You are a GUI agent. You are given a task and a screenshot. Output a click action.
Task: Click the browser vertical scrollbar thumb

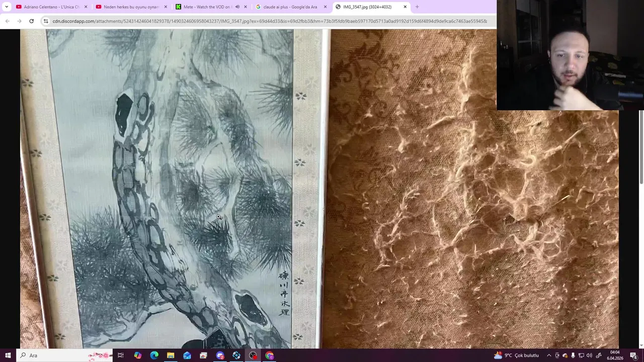tap(641, 147)
